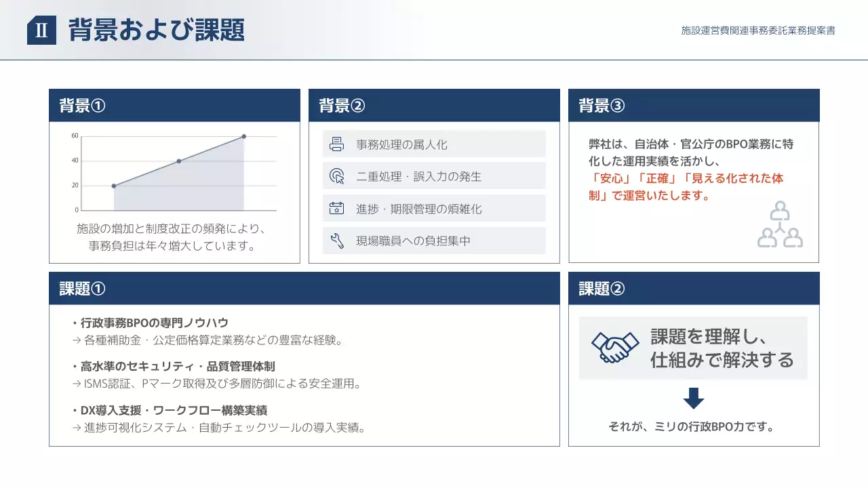Click the 課題を理解し、仕組みで解決する banner
This screenshot has height=488, width=868.
pyautogui.click(x=692, y=348)
